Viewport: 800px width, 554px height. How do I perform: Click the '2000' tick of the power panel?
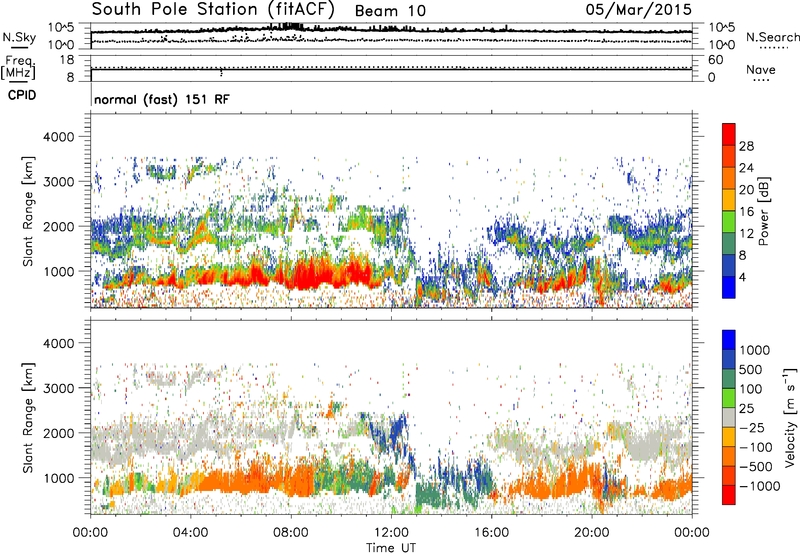[x=59, y=226]
